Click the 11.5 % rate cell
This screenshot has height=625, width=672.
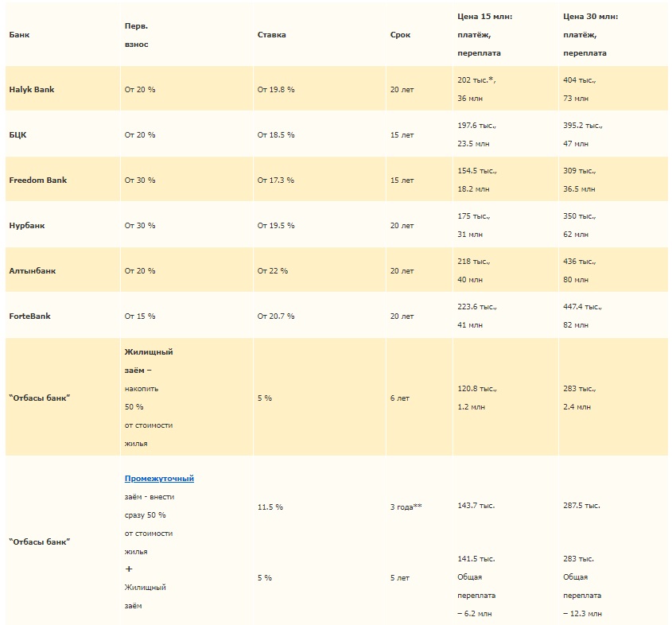[270, 507]
